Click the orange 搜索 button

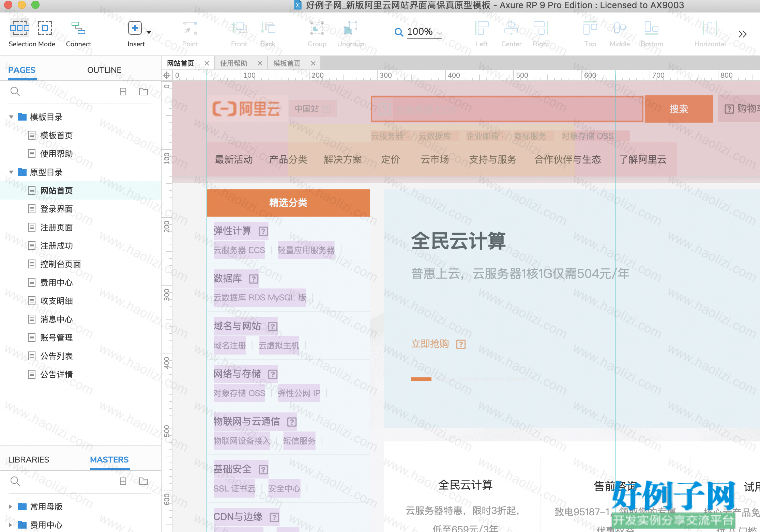click(x=679, y=109)
